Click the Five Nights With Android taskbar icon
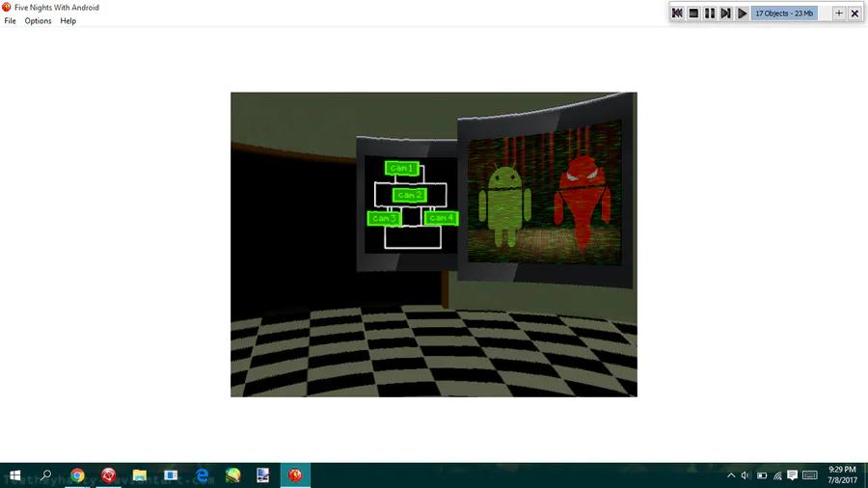Screen dimensions: 868x488 [295, 475]
